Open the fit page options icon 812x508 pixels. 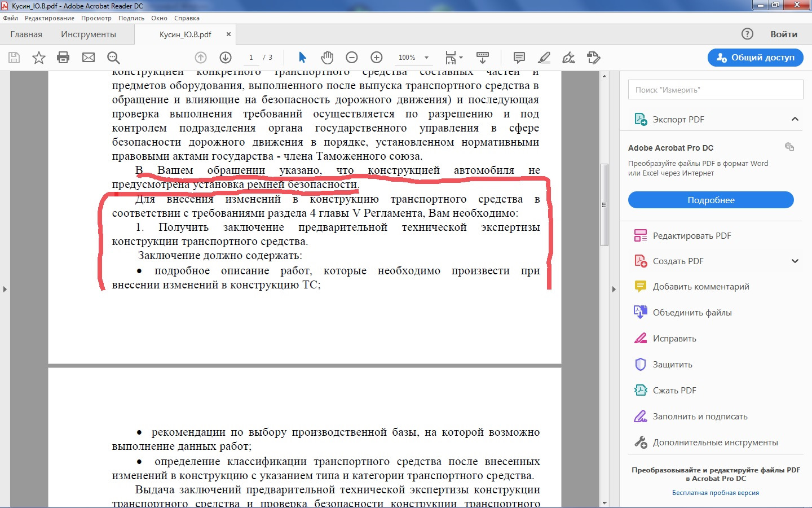pyautogui.click(x=453, y=58)
